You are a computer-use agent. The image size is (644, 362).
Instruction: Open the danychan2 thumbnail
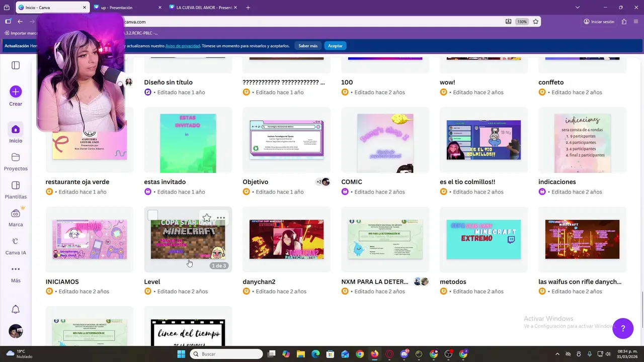coord(287,239)
